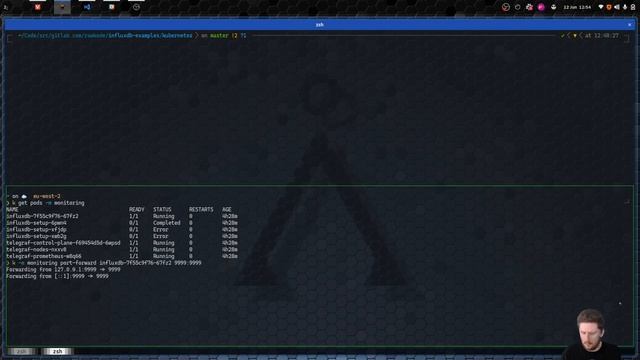Click the influxdb-examples/kubernetes path in prompt
This screenshot has width=640, height=360.
click(150, 36)
